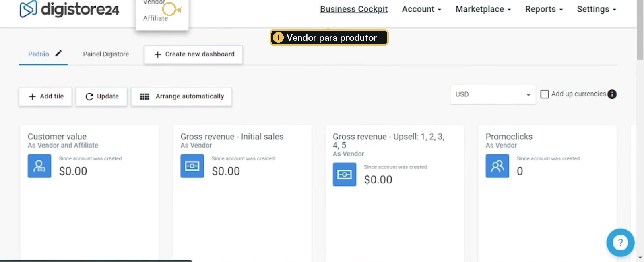Click the pencil icon beside Padrão tab
This screenshot has width=644, height=262.
58,53
